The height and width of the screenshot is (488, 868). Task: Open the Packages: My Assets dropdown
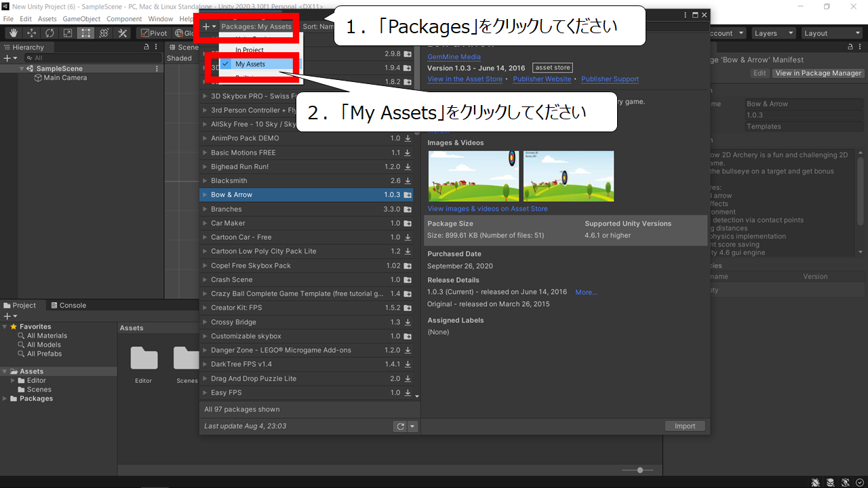click(256, 26)
